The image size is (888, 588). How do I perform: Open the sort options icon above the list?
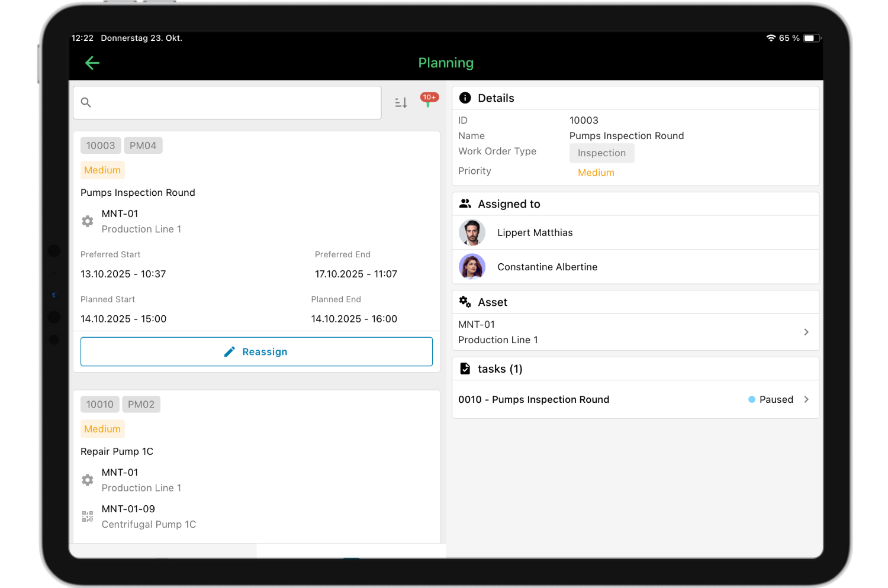point(400,102)
